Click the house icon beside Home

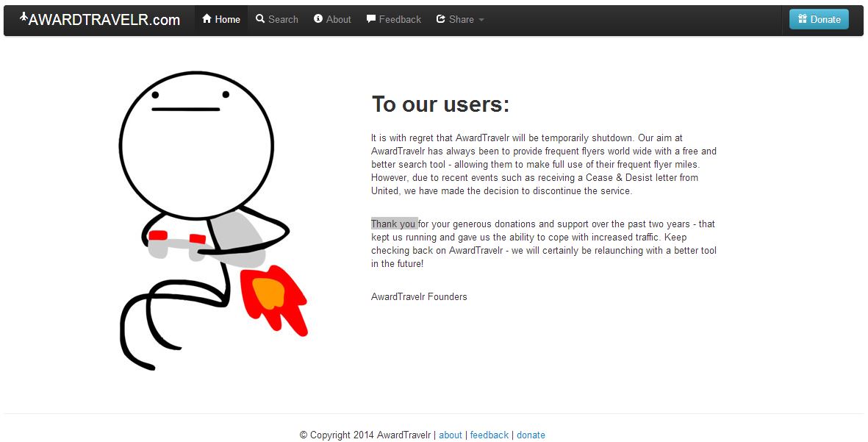coord(207,19)
